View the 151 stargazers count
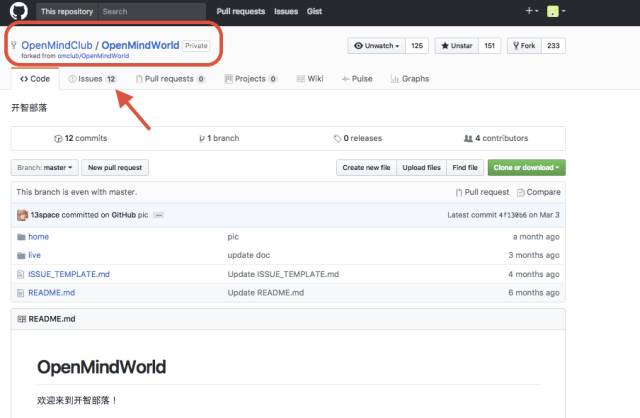Image resolution: width=640 pixels, height=418 pixels. pos(489,46)
